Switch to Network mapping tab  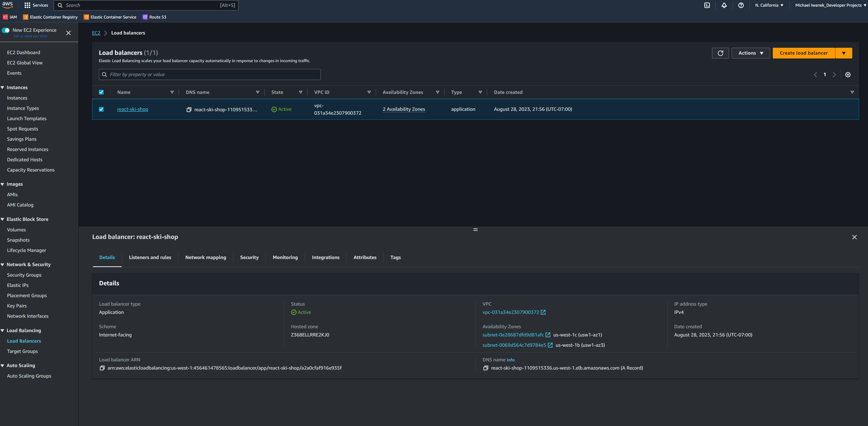[205, 257]
